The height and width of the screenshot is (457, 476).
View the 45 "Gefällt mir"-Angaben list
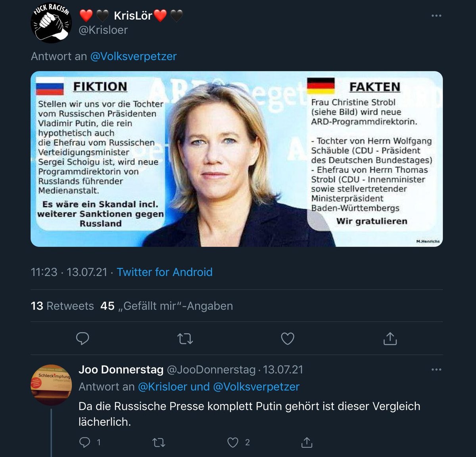tap(167, 306)
